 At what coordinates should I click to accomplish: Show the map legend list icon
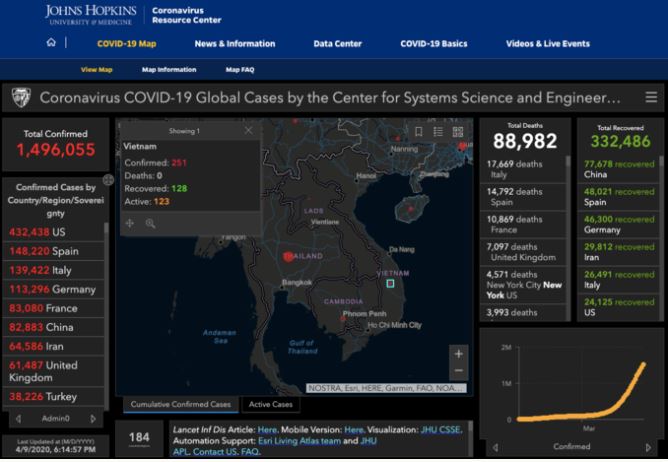437,131
